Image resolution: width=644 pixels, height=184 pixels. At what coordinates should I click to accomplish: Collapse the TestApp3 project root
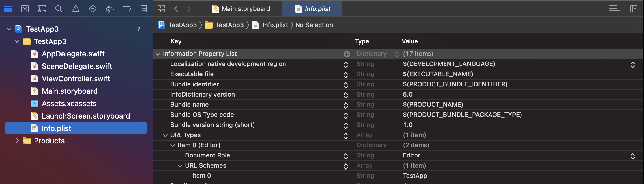[x=9, y=29]
